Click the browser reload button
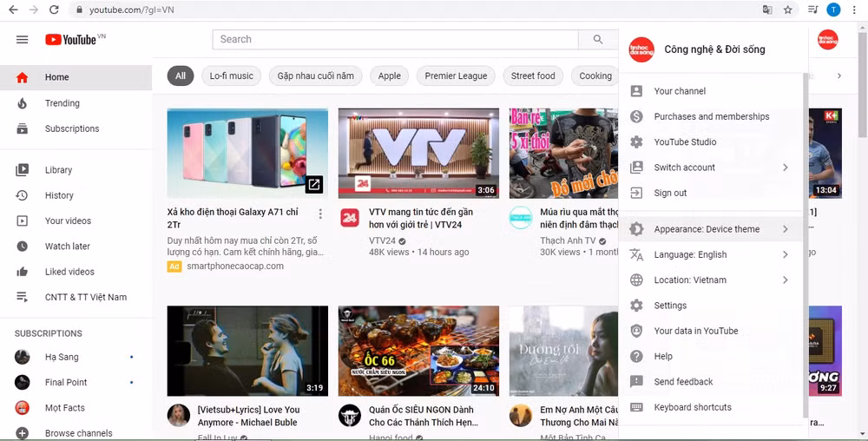 (54, 10)
